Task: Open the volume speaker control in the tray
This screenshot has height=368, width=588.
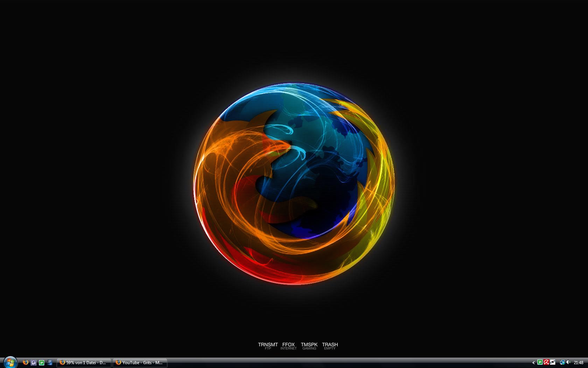Action: pyautogui.click(x=568, y=362)
